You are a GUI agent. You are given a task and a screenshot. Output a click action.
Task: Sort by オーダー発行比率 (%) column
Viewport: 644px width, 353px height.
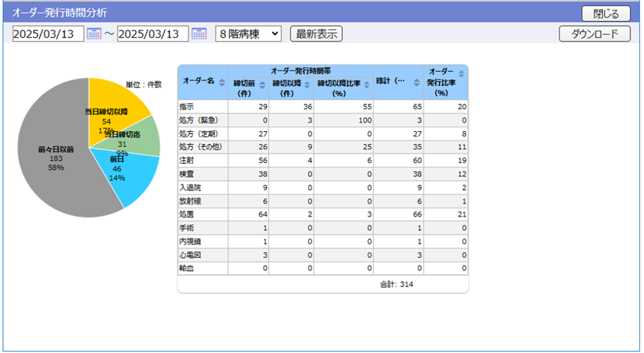462,74
